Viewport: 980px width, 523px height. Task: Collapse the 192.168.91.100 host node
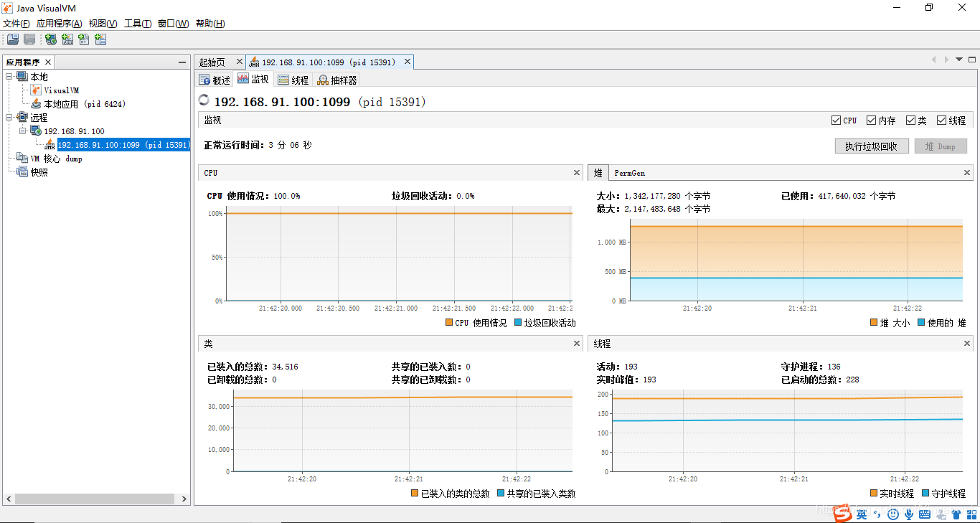point(22,131)
